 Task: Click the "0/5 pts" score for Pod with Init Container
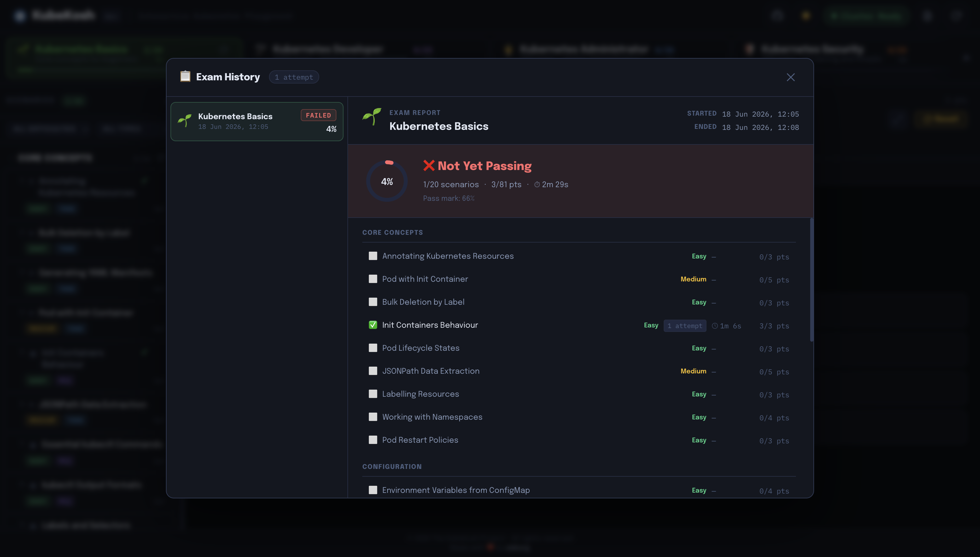pyautogui.click(x=774, y=280)
